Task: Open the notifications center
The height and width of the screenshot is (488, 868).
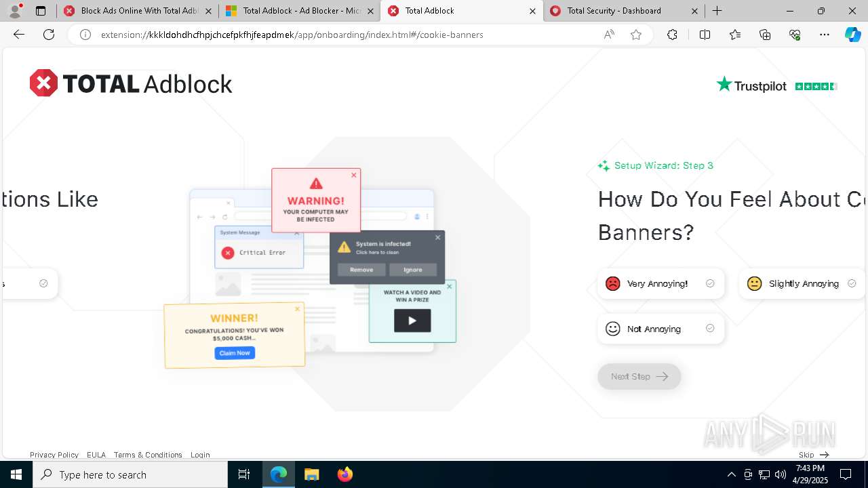Action: [x=846, y=474]
